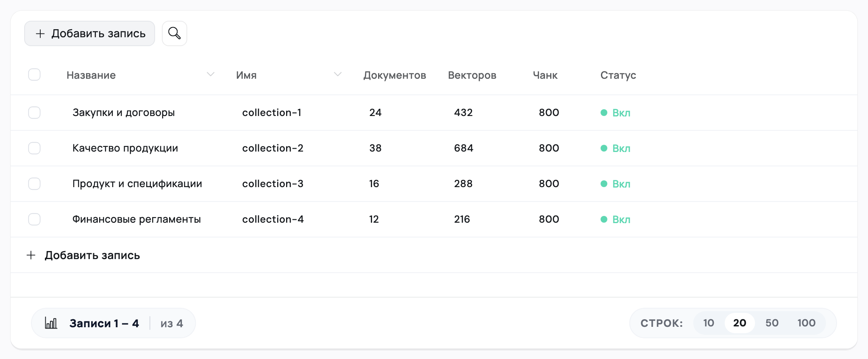Click the Документов column header
Image resolution: width=868 pixels, height=359 pixels.
[395, 75]
